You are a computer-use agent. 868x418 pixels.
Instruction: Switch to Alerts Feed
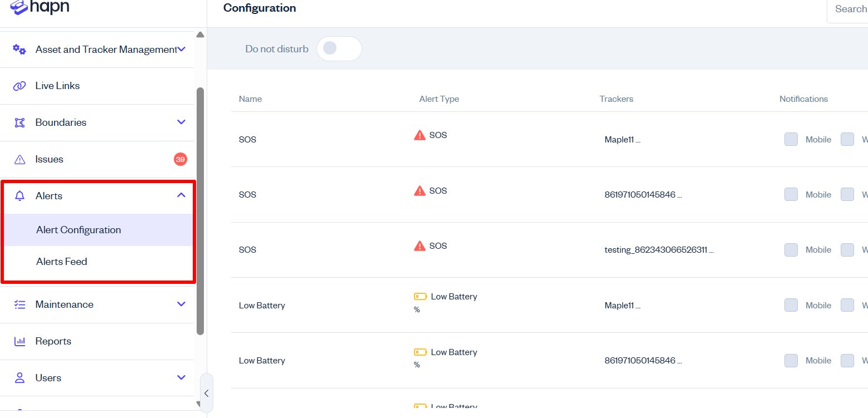point(62,261)
